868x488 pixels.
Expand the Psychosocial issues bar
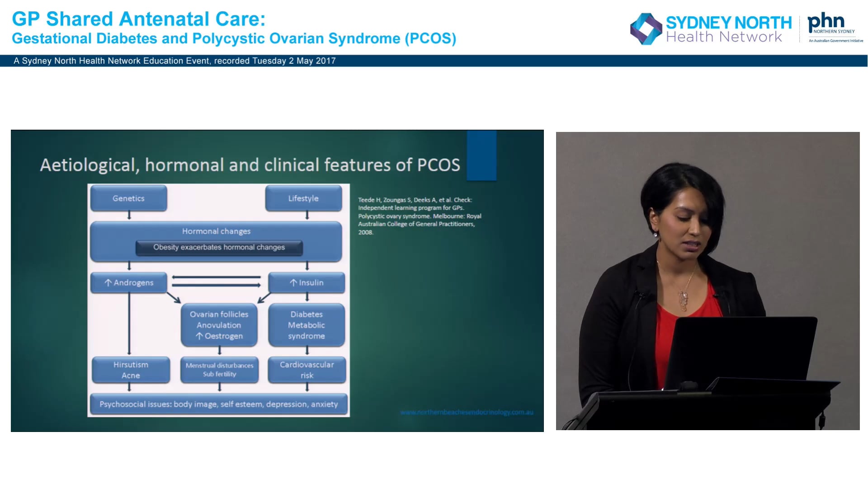point(218,404)
